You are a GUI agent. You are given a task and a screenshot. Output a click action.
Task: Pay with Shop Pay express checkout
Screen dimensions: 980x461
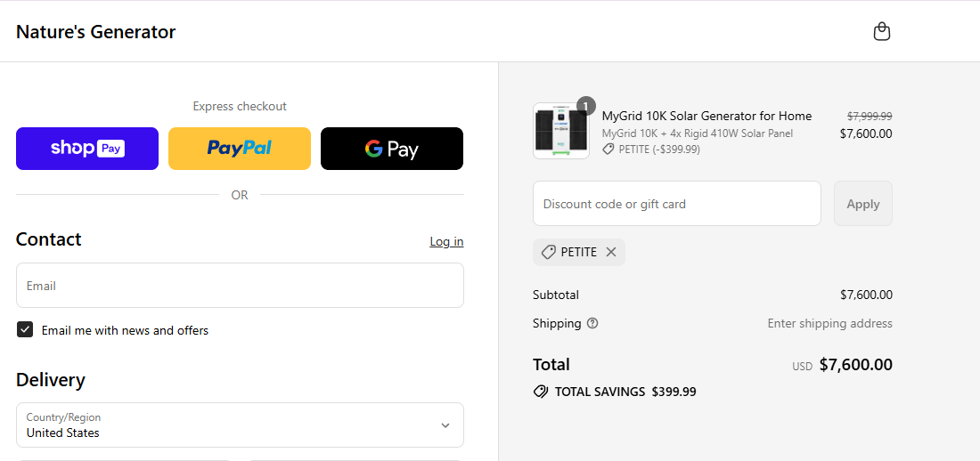click(x=87, y=149)
